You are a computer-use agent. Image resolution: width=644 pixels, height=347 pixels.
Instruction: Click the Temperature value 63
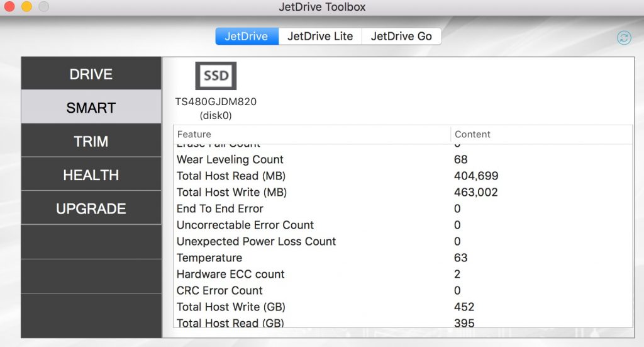click(x=461, y=258)
